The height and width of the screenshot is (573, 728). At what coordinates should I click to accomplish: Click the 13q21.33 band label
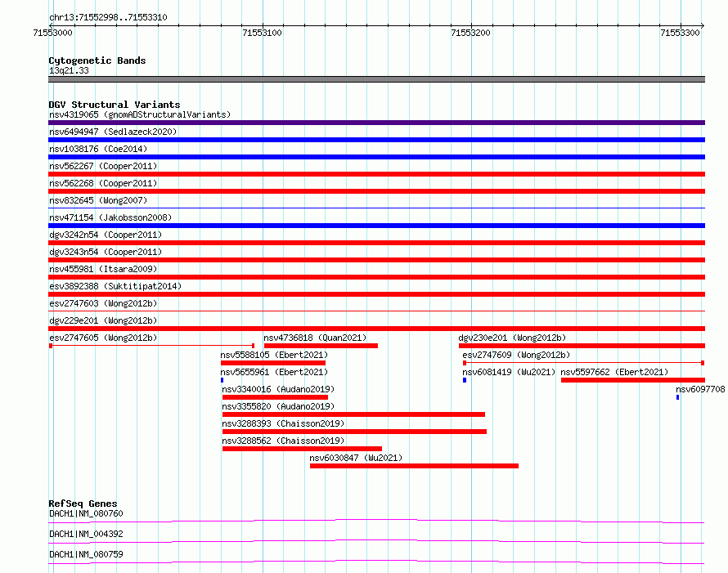69,70
